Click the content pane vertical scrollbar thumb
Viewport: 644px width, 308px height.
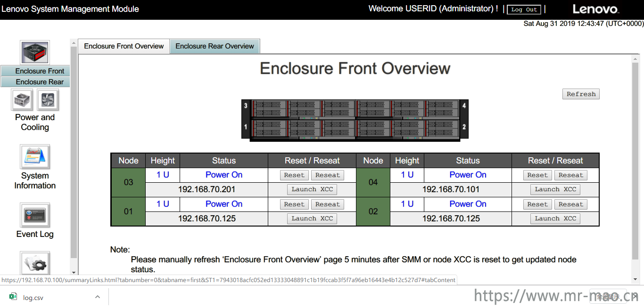click(x=635, y=160)
